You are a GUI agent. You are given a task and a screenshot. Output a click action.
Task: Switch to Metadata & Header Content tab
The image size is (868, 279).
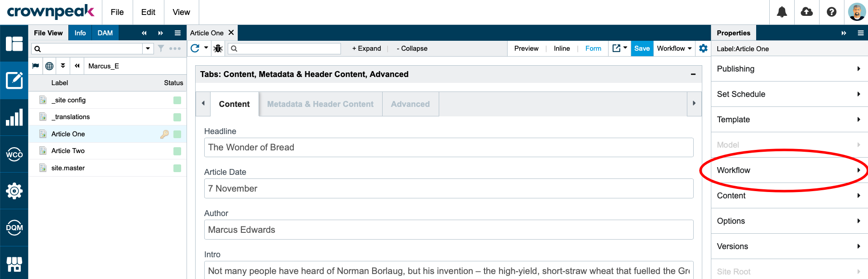point(321,104)
